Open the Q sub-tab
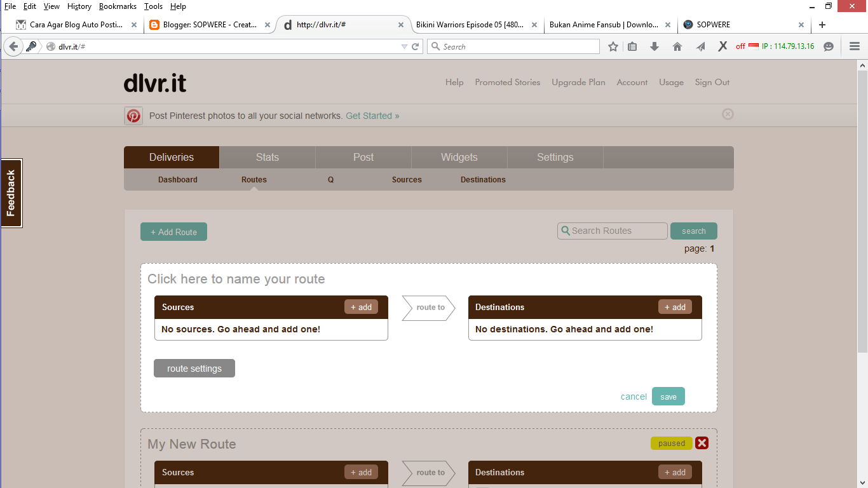Screen dimensions: 868x488 tap(330, 180)
